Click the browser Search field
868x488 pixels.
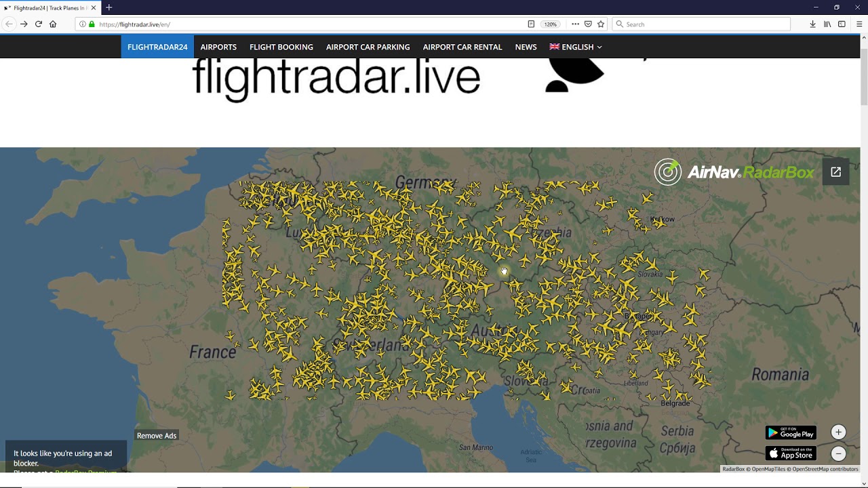pyautogui.click(x=702, y=24)
